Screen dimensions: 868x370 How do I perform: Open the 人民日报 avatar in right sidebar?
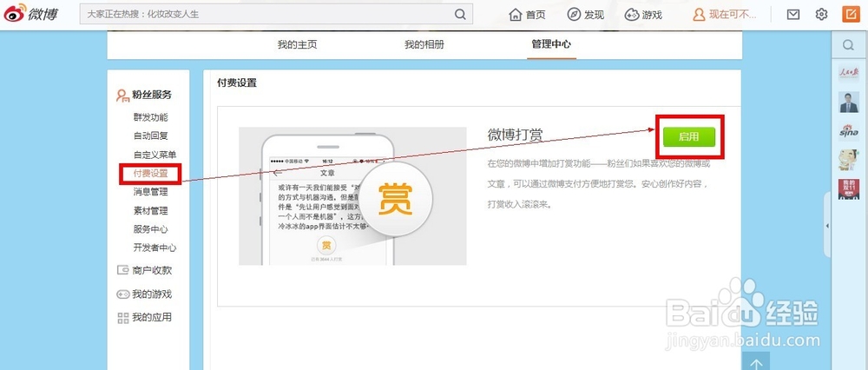click(849, 74)
